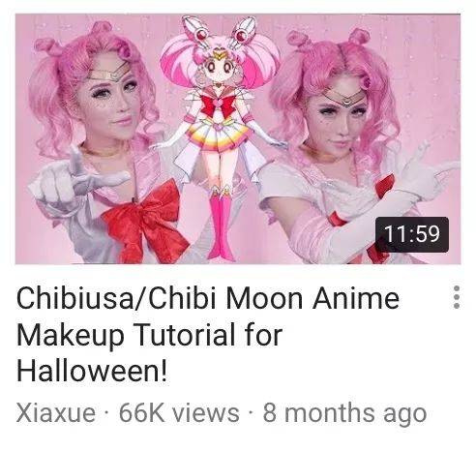Open video via 'Chibiusa/Chibi Moon Anime' title line
This screenshot has height=451, width=476.
pos(208,298)
